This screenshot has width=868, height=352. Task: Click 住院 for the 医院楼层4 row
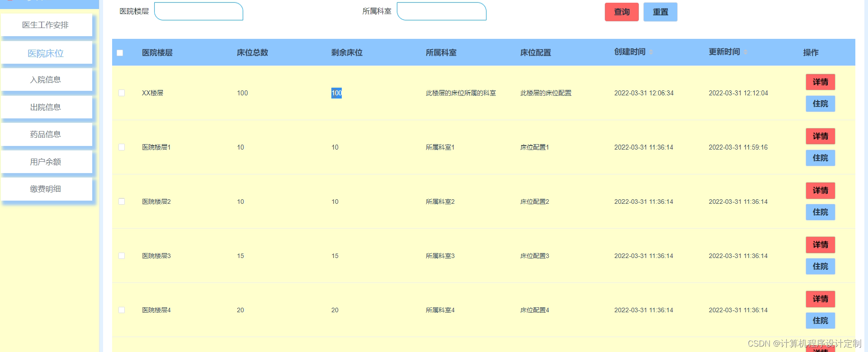click(821, 321)
